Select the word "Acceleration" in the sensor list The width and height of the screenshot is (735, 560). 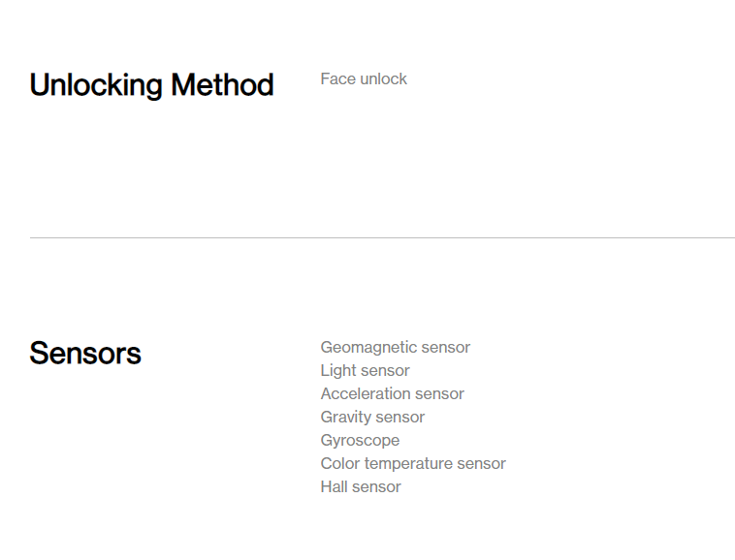(366, 393)
